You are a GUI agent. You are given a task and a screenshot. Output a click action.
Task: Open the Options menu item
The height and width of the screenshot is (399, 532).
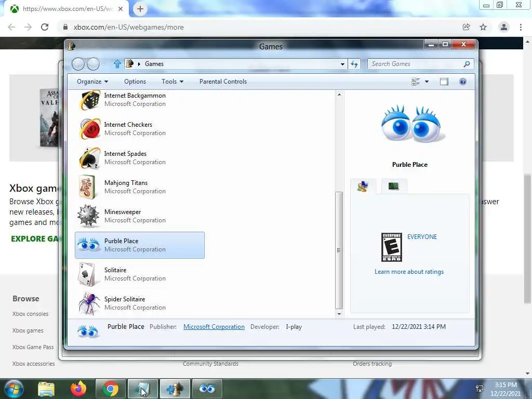[x=135, y=82]
